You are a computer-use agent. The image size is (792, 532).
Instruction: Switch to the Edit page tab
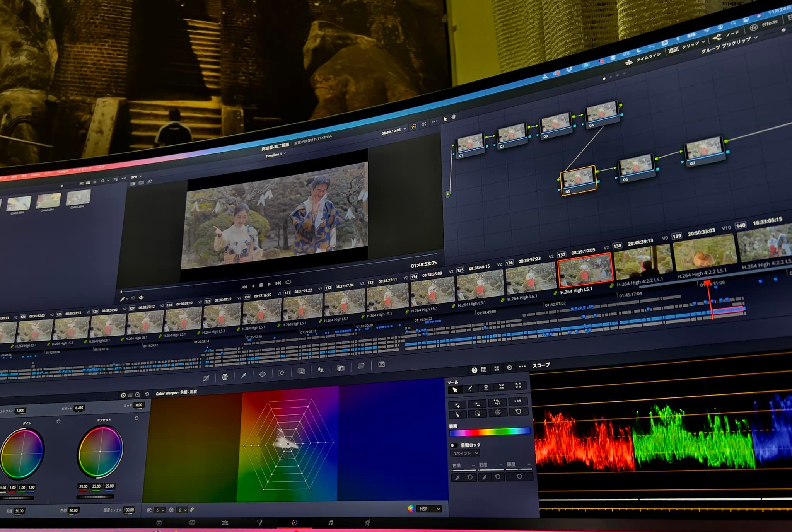coord(225,523)
